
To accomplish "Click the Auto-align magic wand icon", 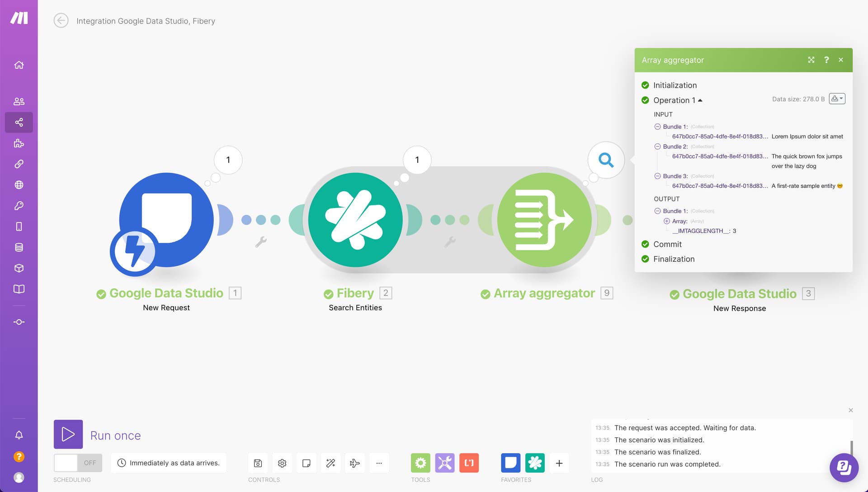I will pyautogui.click(x=330, y=463).
